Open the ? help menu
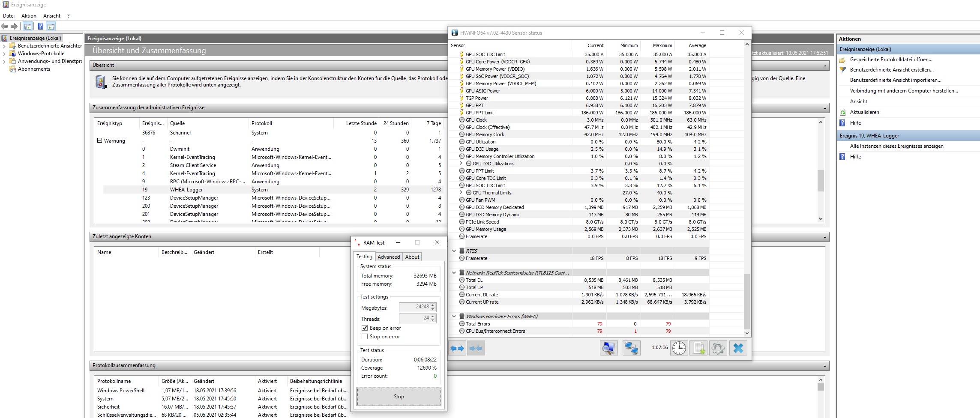980x418 pixels. click(x=68, y=16)
